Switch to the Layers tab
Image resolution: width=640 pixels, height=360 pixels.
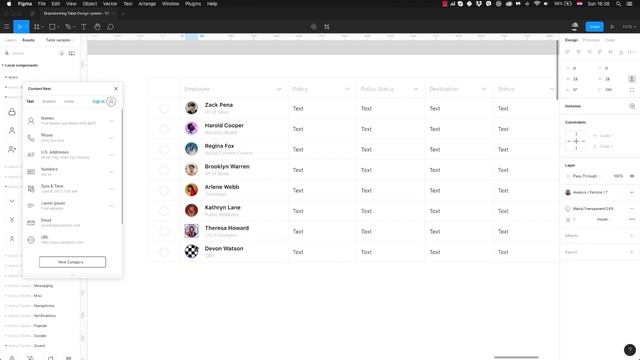(11, 40)
